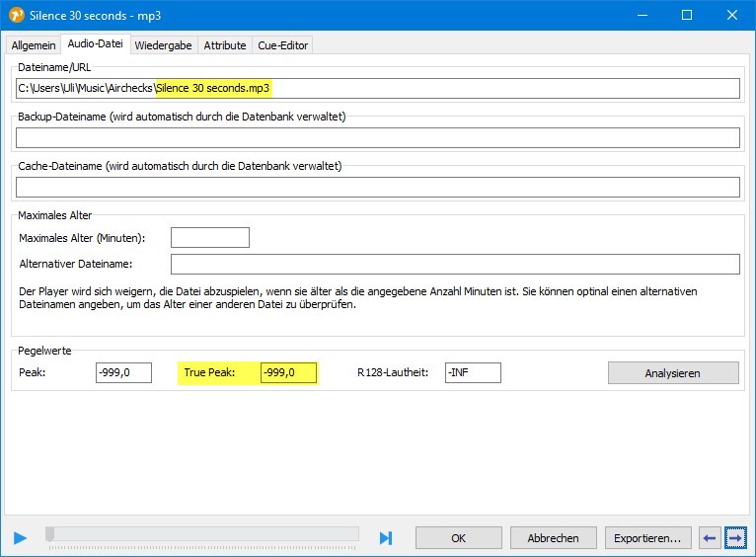This screenshot has width=756, height=557.
Task: Open the Attribute tab
Action: pos(225,45)
